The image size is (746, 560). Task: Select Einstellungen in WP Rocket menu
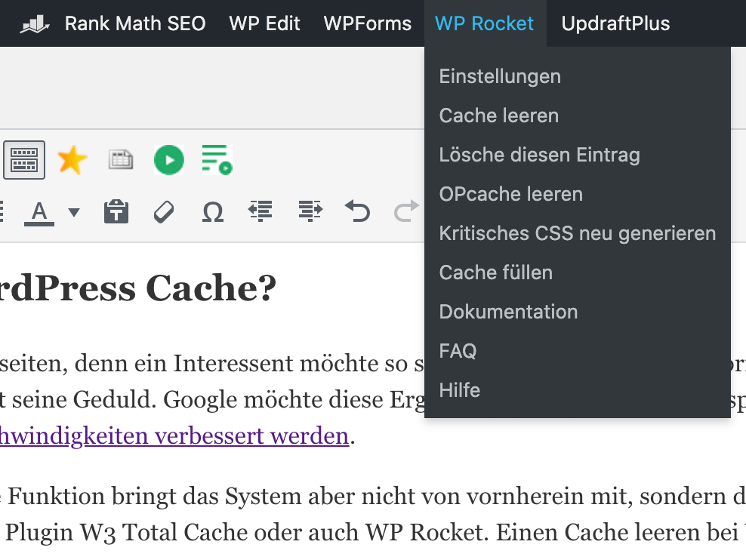pyautogui.click(x=577, y=76)
